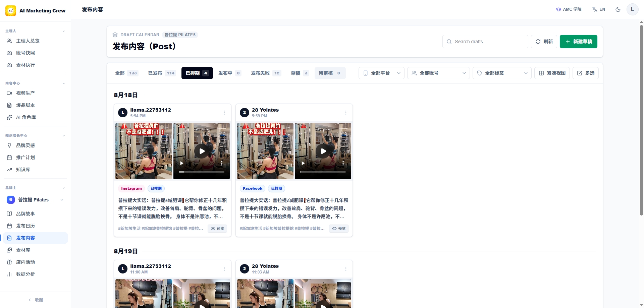Screen dimensions: 644x308
Task: Collapse the 内容中心 sidebar section
Action: point(63,83)
